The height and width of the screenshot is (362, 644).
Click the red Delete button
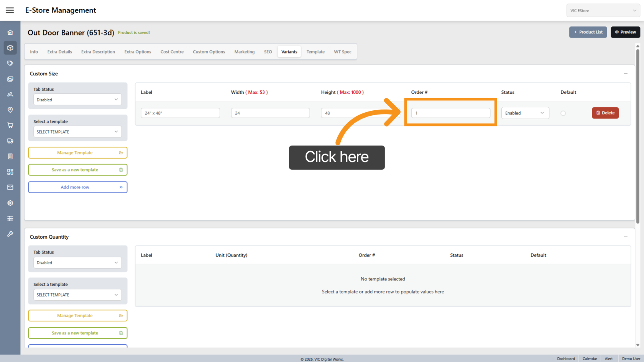[x=605, y=113]
